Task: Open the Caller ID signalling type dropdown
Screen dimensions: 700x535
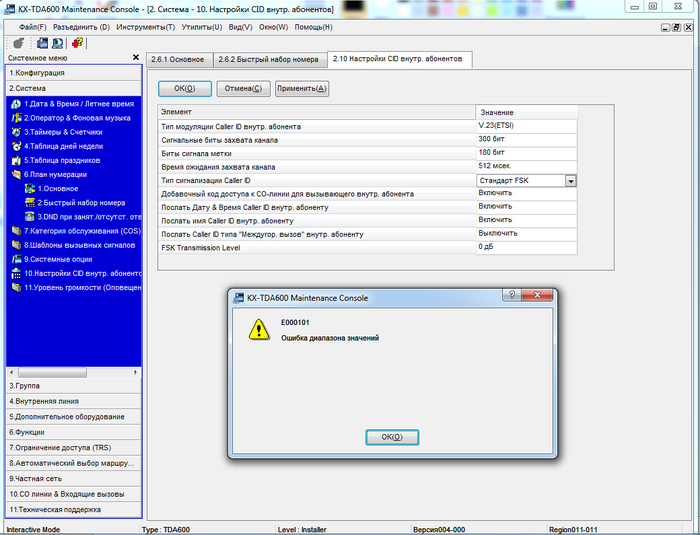Action: pyautogui.click(x=571, y=181)
